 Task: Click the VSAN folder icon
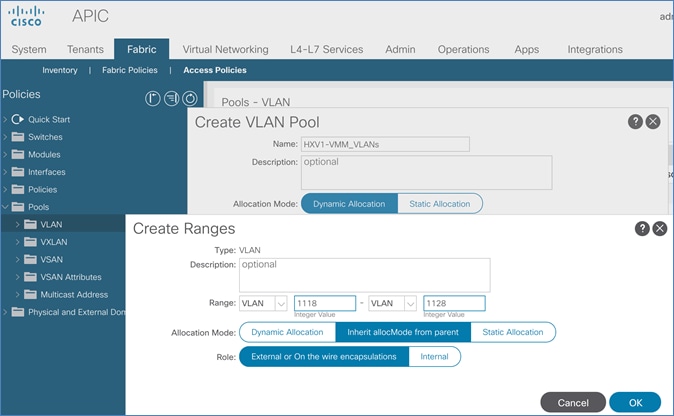30,259
